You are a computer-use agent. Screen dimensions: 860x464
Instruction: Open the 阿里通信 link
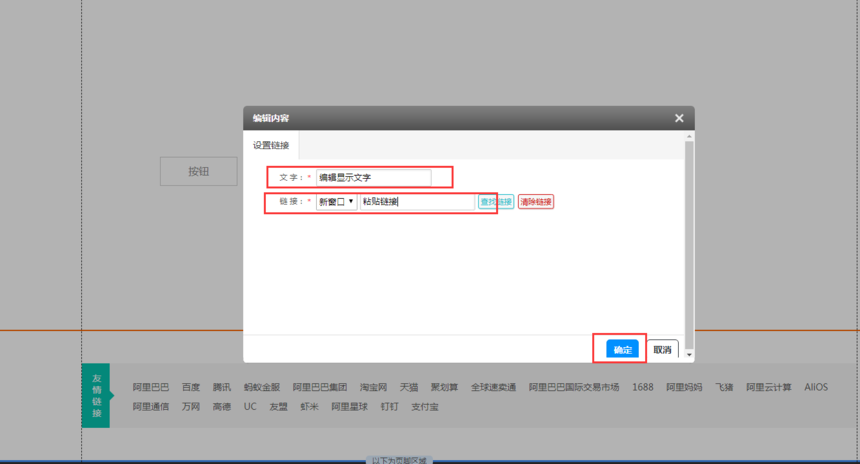(x=151, y=407)
